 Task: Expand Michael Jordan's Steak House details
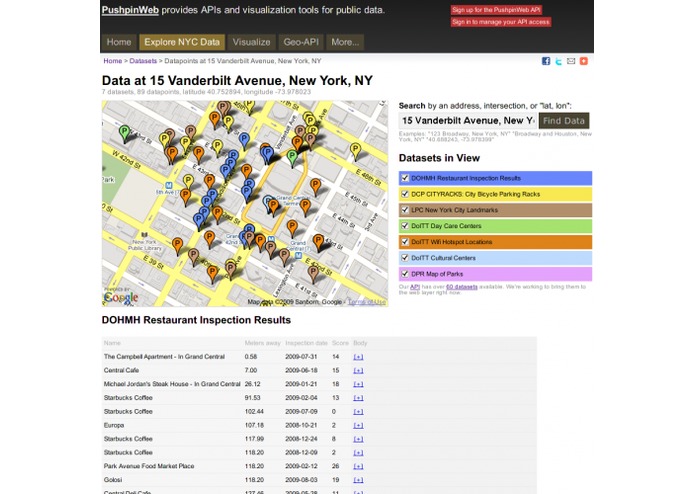[x=358, y=384]
